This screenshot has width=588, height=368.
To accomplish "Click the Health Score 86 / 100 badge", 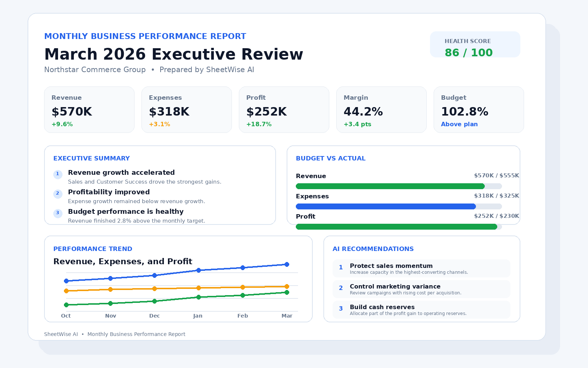I will [x=475, y=44].
